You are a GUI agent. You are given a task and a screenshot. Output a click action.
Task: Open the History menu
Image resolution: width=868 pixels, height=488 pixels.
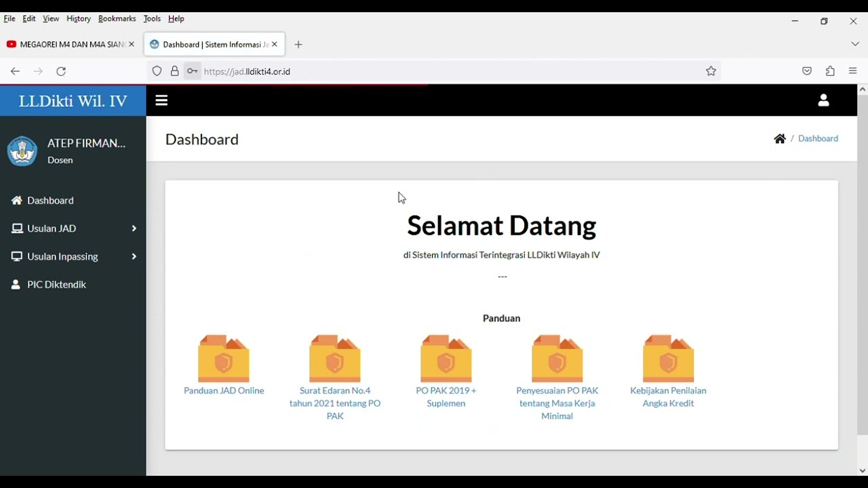[x=79, y=19]
